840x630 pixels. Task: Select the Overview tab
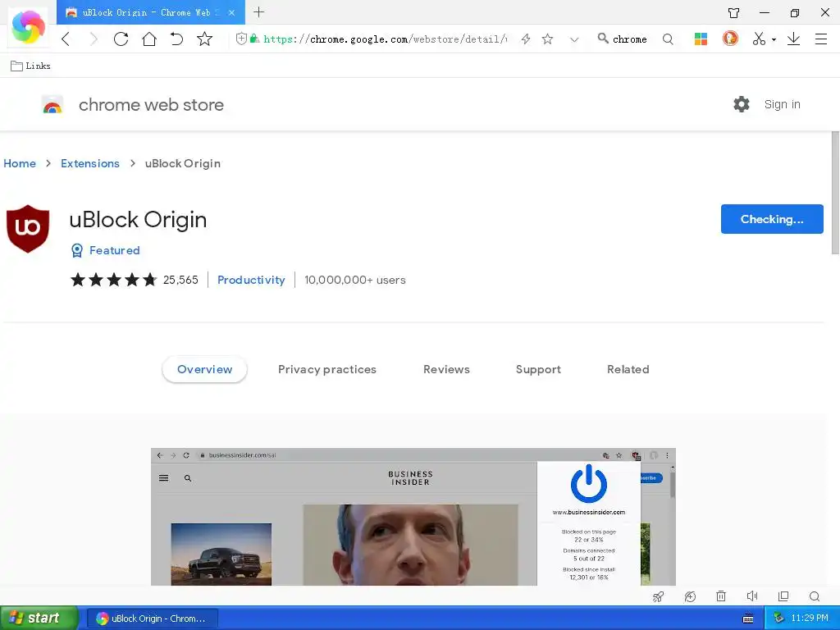[204, 369]
